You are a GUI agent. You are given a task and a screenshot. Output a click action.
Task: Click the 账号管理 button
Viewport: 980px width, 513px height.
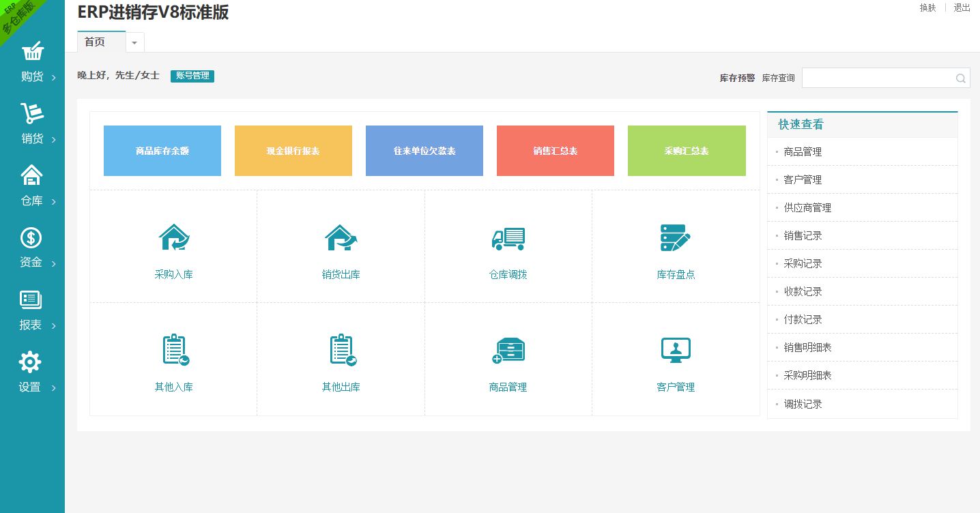coord(192,76)
